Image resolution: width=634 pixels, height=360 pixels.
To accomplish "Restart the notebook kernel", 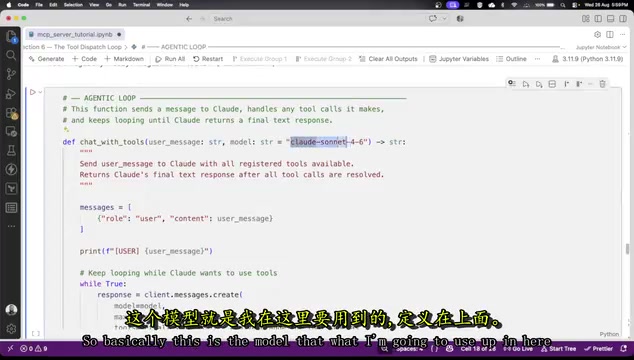I will (208, 59).
